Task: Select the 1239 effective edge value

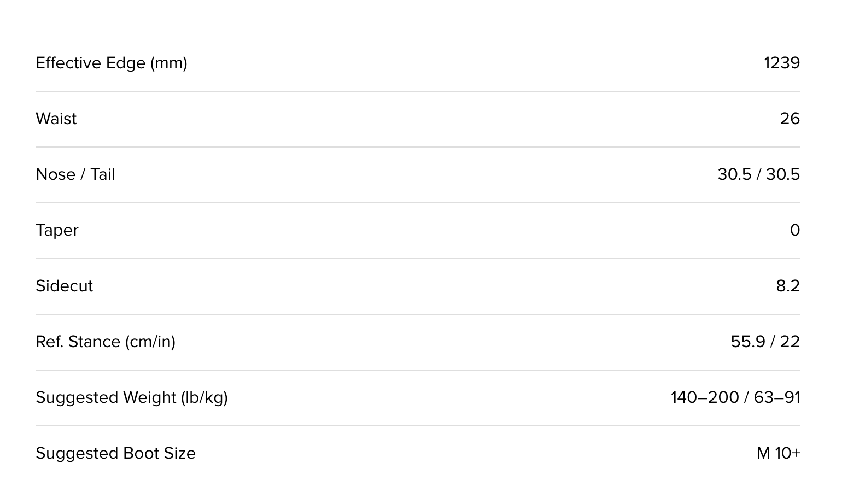Action: (x=781, y=63)
